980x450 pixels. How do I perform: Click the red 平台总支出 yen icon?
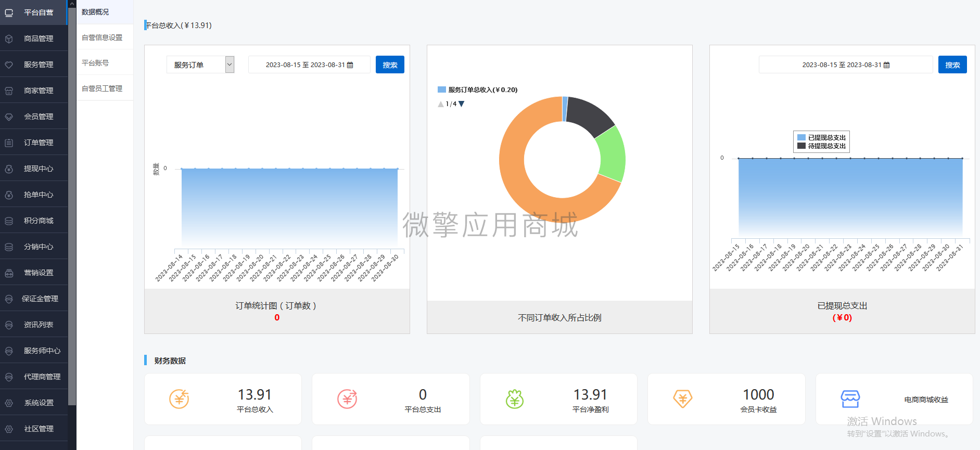click(347, 399)
